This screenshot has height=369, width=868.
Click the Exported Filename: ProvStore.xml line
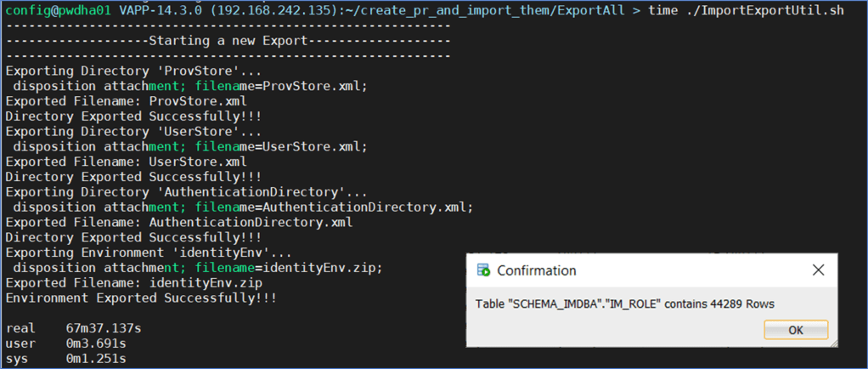tap(126, 101)
